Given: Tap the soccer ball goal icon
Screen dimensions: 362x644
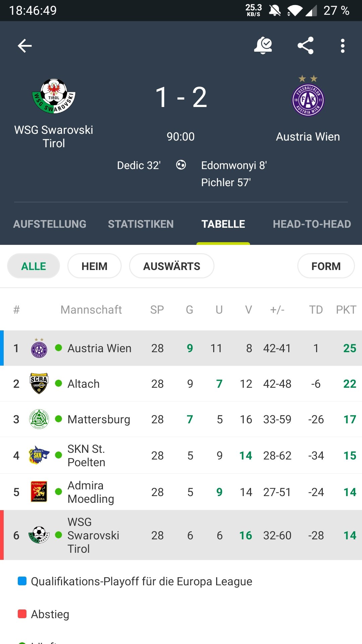Looking at the screenshot, I should 181,165.
